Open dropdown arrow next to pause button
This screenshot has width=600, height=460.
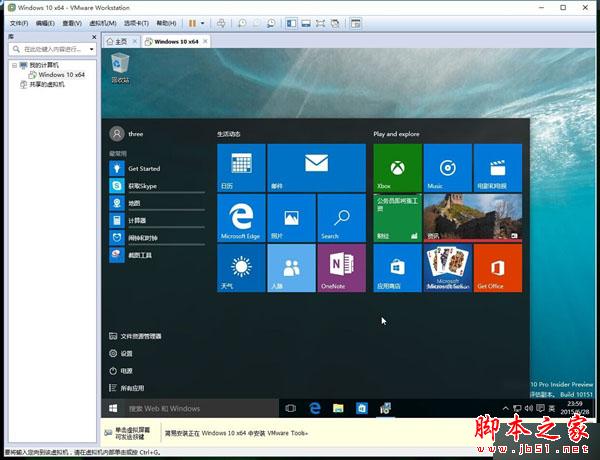click(204, 22)
